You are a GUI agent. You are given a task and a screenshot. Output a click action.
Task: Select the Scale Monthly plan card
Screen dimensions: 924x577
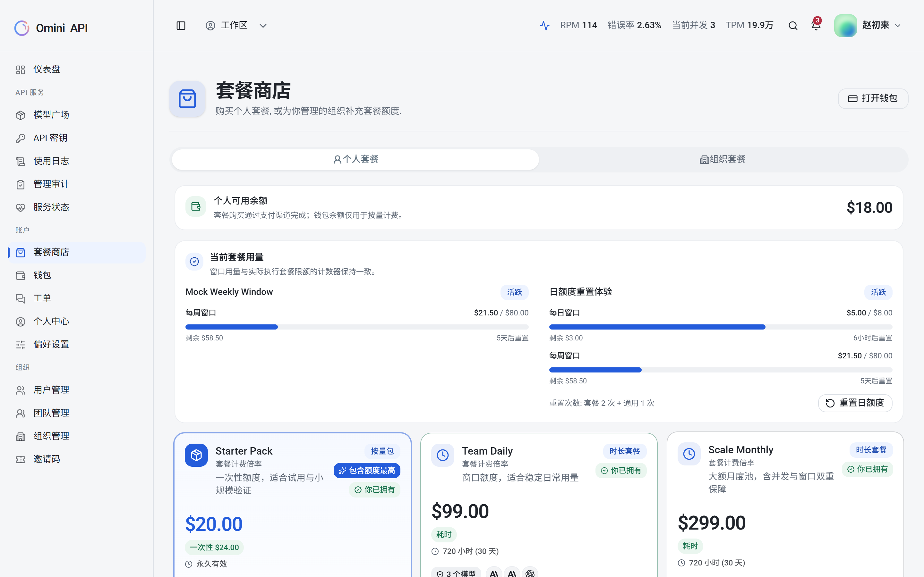tap(785, 504)
